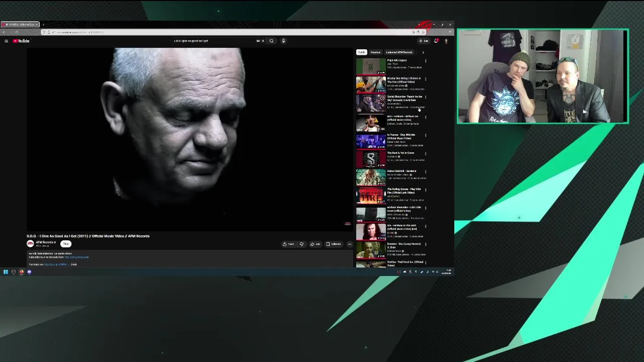The width and height of the screenshot is (644, 362).
Task: Subscribe to AFM Records with Tilaa button
Action: point(65,244)
